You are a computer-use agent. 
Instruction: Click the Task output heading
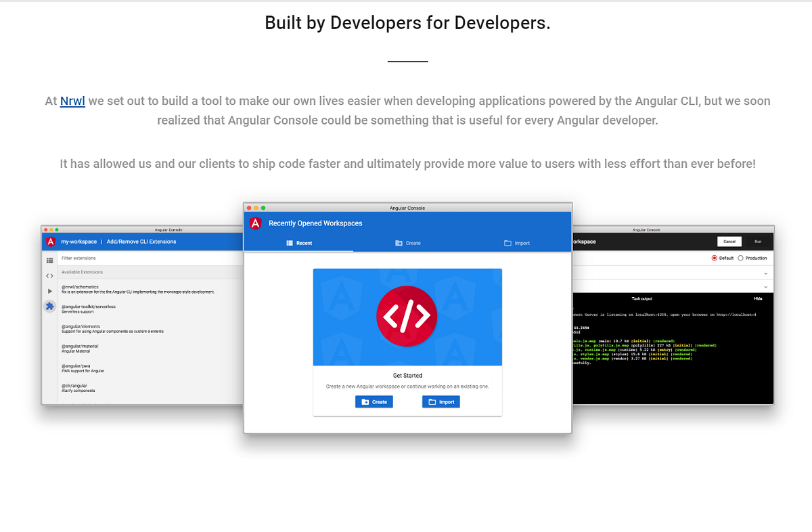[x=641, y=298]
